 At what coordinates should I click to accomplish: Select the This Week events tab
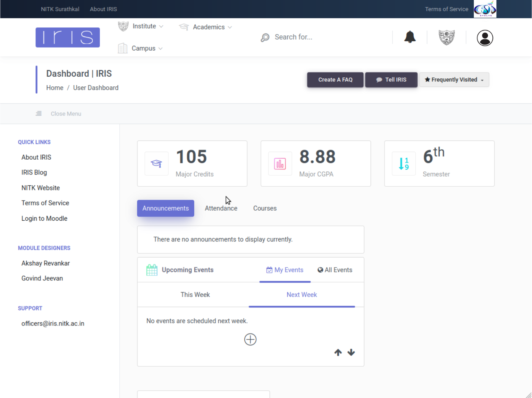click(195, 295)
